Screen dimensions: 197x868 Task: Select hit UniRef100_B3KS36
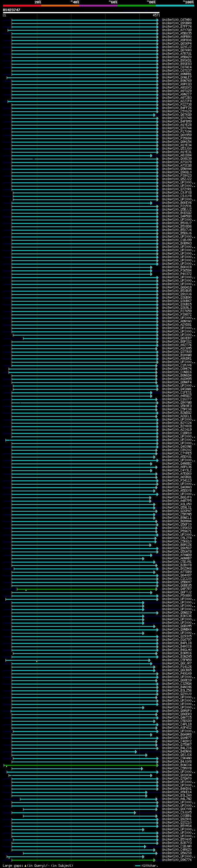coord(176,616)
